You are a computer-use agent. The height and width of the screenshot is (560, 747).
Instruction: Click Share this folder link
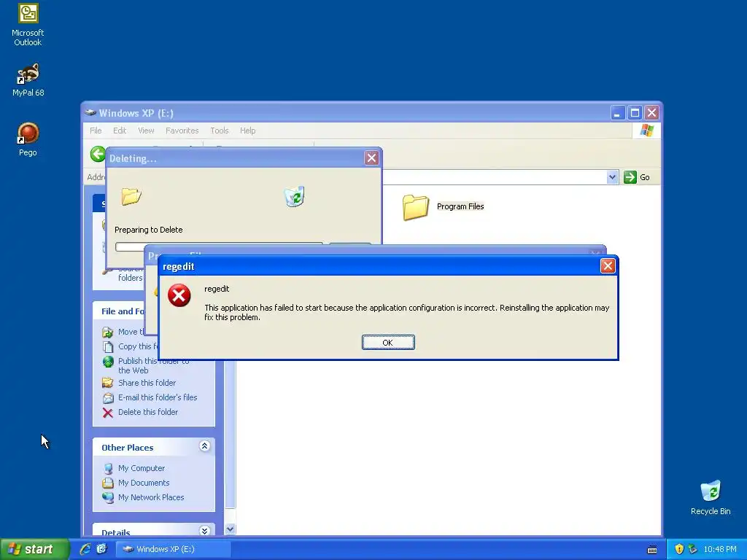point(147,383)
